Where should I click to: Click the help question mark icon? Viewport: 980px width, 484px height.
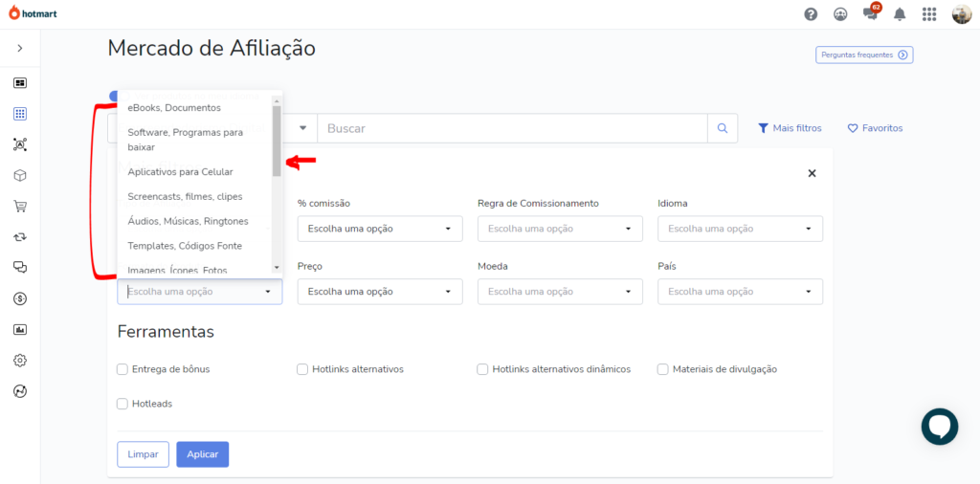(812, 14)
